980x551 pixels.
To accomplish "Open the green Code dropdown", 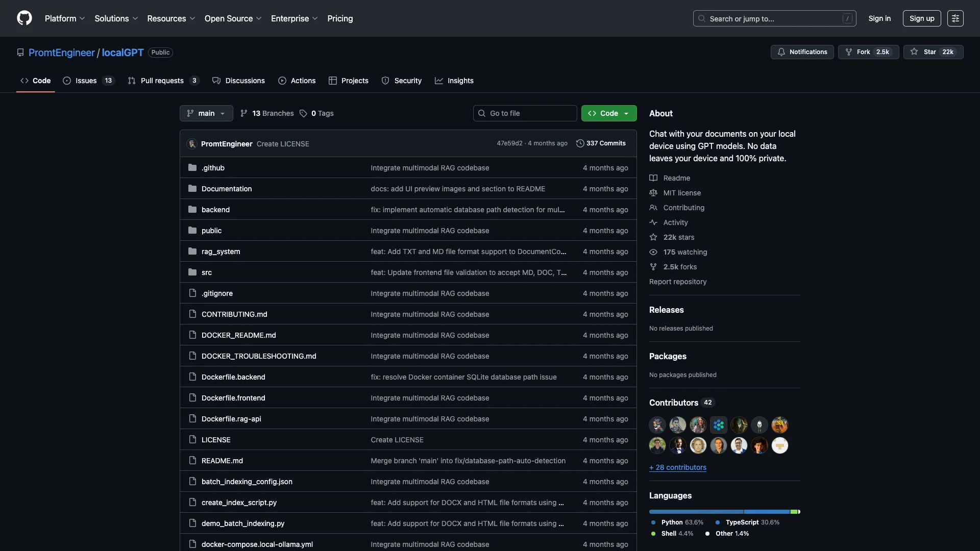I will click(x=608, y=113).
